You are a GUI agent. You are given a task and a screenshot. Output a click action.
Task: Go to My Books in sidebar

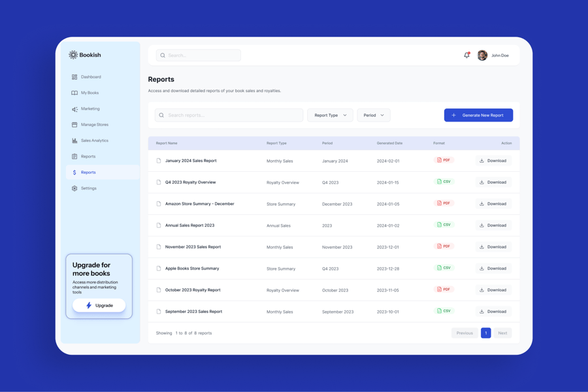click(x=90, y=93)
